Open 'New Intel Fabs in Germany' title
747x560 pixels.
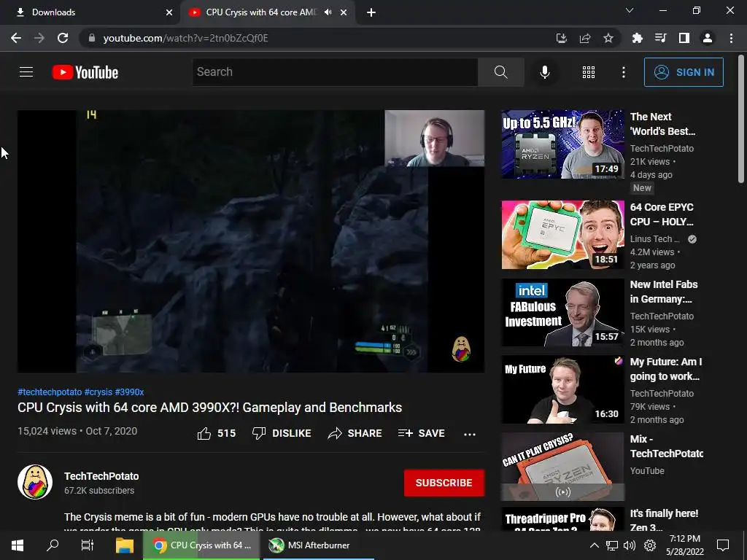[664, 292]
